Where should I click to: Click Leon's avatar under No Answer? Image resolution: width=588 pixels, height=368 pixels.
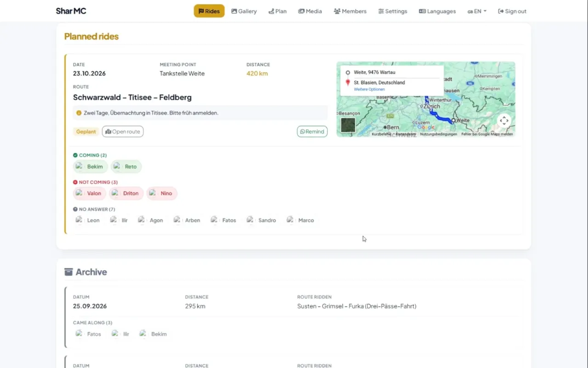pyautogui.click(x=80, y=220)
